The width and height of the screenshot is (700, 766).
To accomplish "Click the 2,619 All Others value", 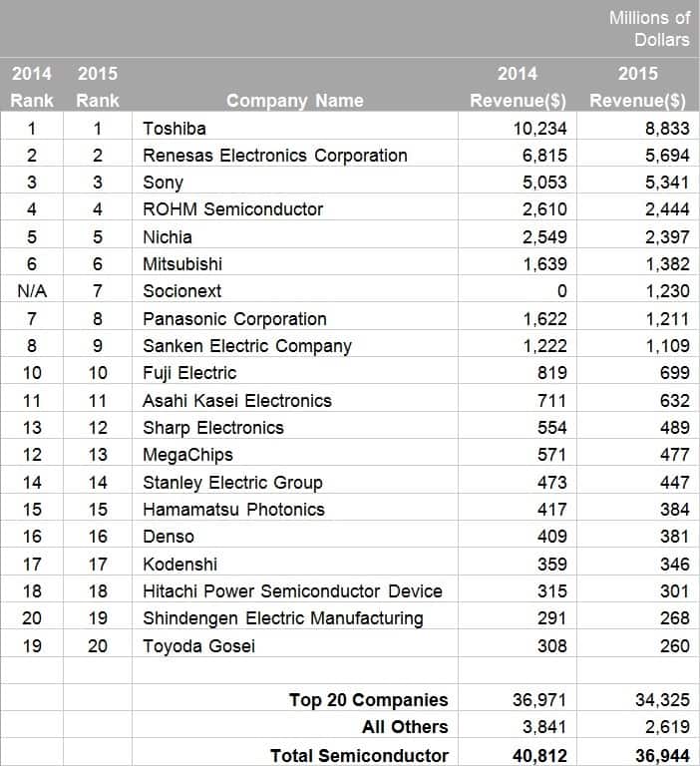I will tap(667, 726).
